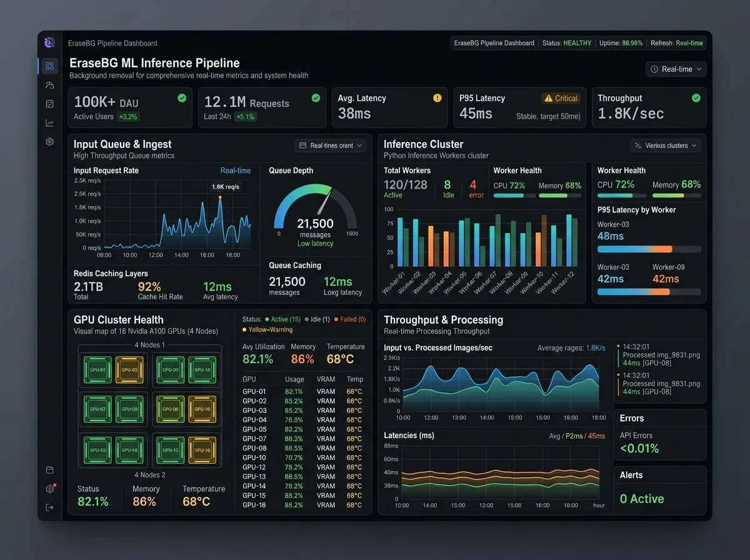Image resolution: width=750 pixels, height=560 pixels.
Task: Click the 12ms Avg latency Redis value
Action: (x=217, y=287)
